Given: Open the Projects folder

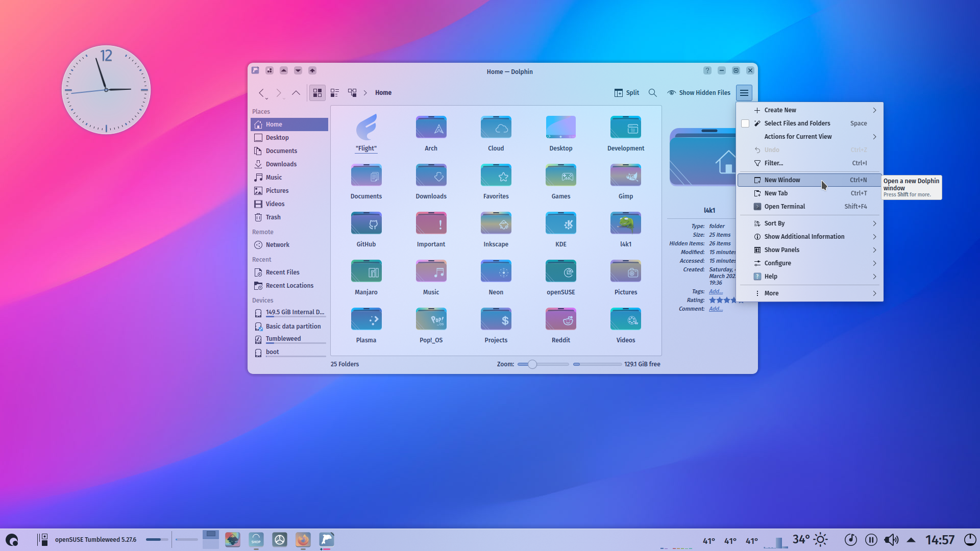Looking at the screenshot, I should (x=496, y=325).
